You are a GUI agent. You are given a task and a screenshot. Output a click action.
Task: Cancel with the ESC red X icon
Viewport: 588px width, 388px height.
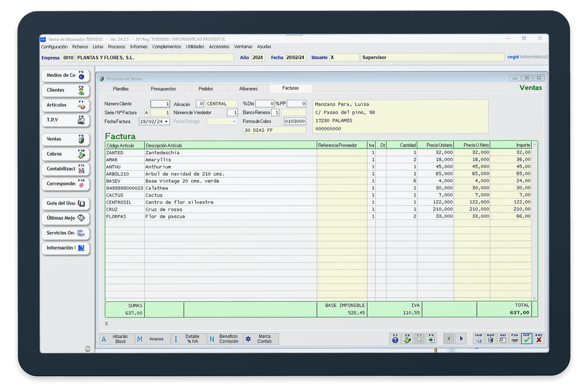tap(539, 339)
